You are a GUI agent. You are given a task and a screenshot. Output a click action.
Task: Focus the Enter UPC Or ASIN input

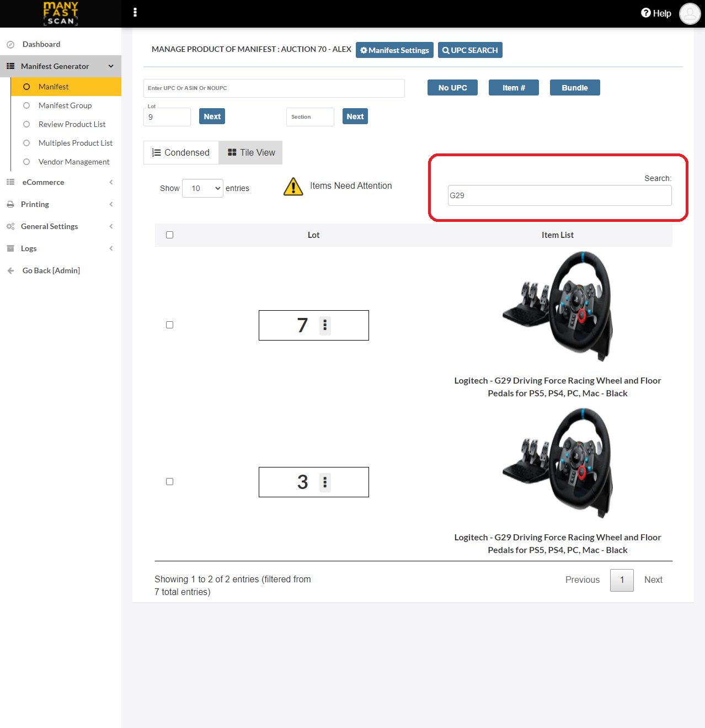pyautogui.click(x=274, y=88)
